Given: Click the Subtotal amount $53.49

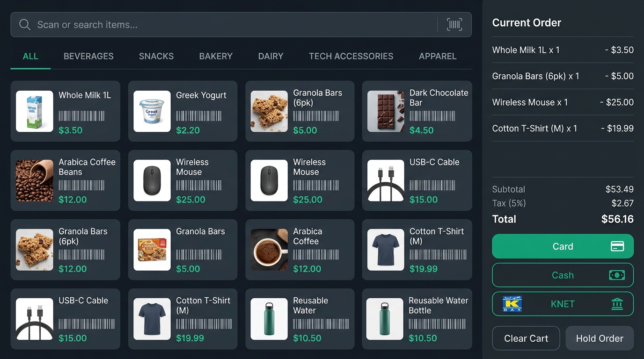Looking at the screenshot, I should click(619, 189).
